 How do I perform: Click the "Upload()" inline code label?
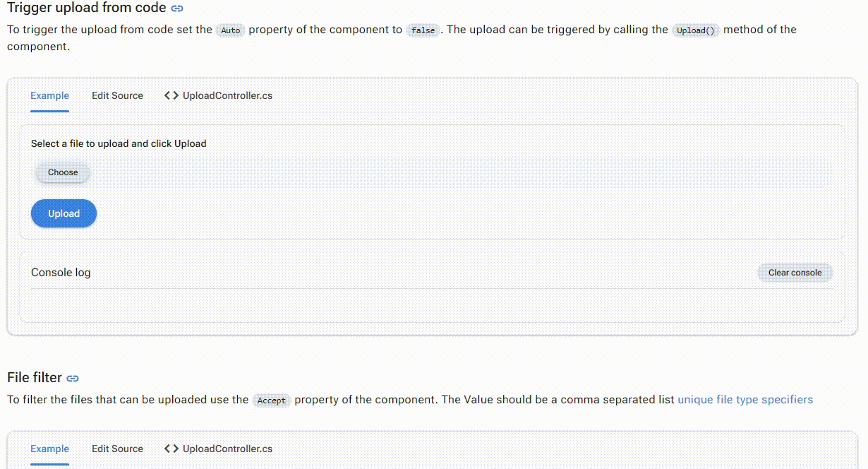point(696,30)
